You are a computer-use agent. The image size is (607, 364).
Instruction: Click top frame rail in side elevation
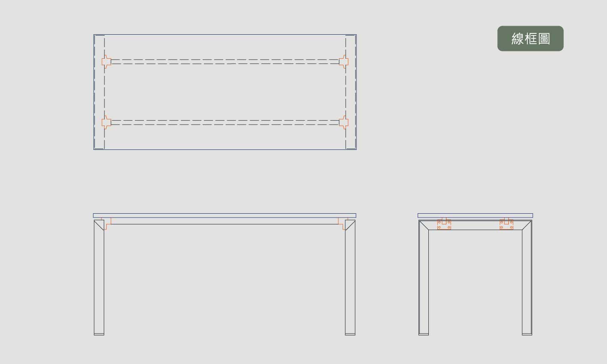click(475, 225)
